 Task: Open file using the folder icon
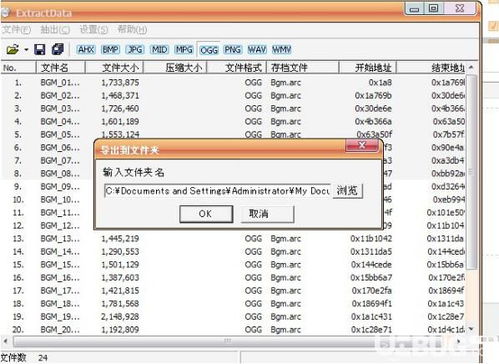(13, 50)
